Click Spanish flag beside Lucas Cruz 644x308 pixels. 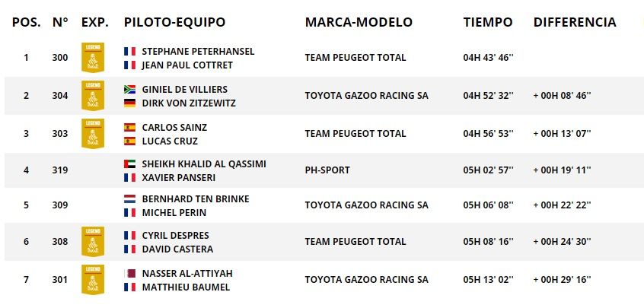pos(129,141)
